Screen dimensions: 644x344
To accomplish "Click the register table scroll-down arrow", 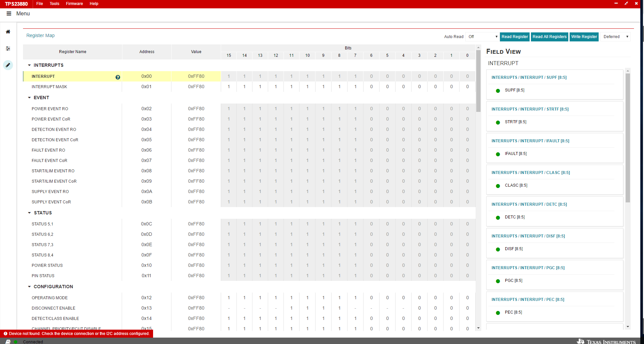I will (x=478, y=328).
